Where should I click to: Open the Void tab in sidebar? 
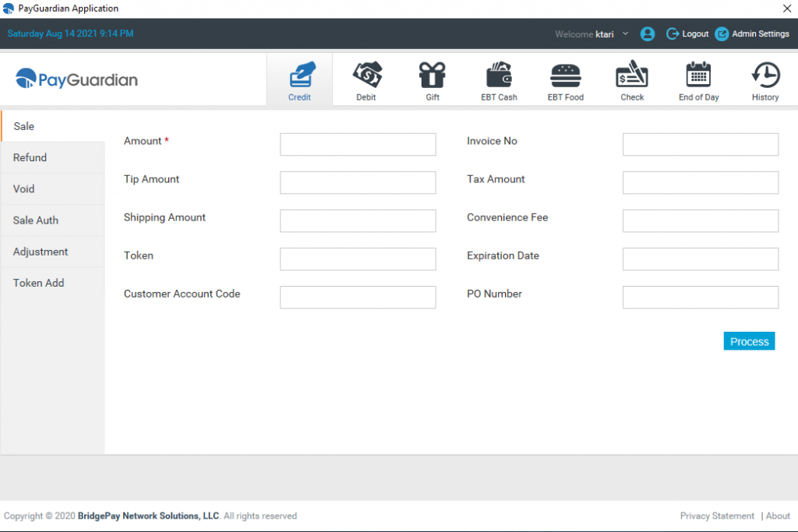24,189
